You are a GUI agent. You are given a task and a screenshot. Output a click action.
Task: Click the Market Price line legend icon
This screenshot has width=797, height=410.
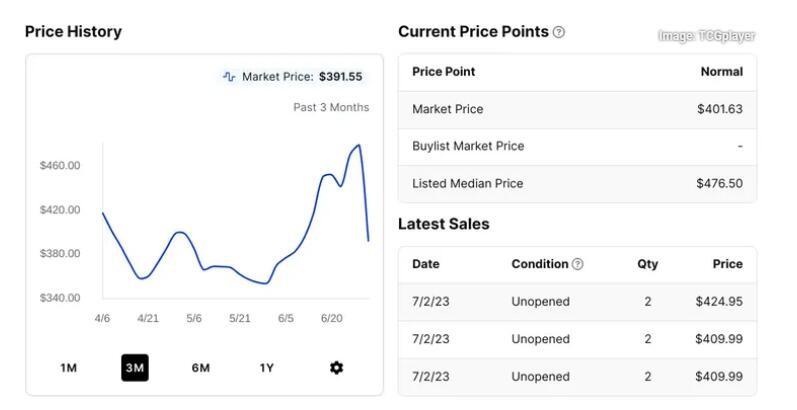(x=229, y=77)
